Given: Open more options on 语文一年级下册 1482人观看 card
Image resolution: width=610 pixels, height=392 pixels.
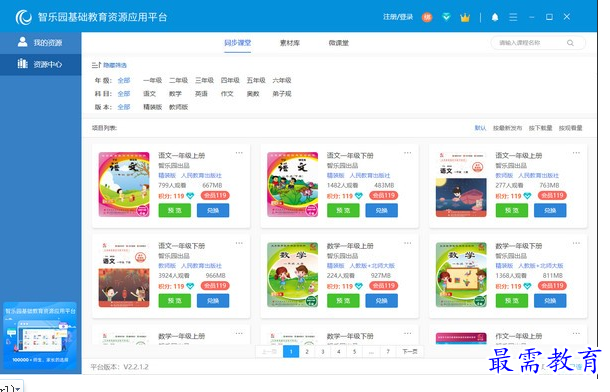Looking at the screenshot, I should [407, 153].
